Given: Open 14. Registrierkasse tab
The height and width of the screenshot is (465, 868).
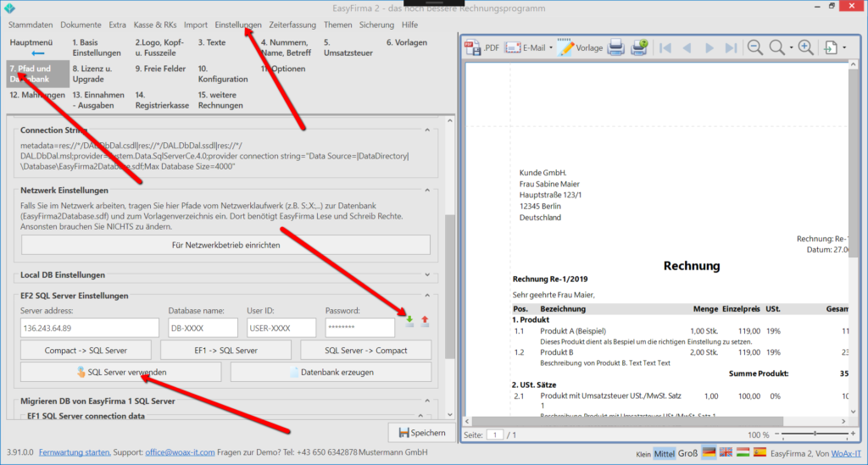Looking at the screenshot, I should (x=162, y=100).
